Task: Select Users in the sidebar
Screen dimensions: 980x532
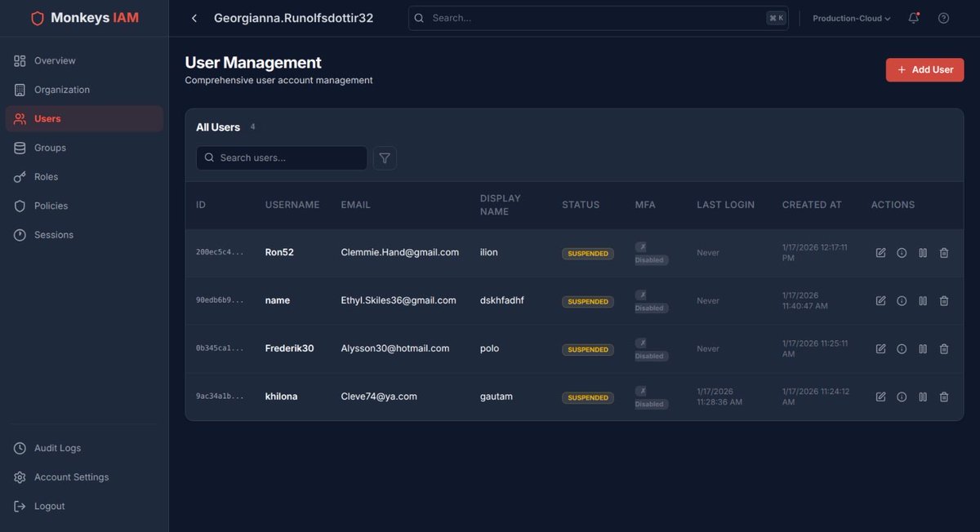Action: pos(84,119)
